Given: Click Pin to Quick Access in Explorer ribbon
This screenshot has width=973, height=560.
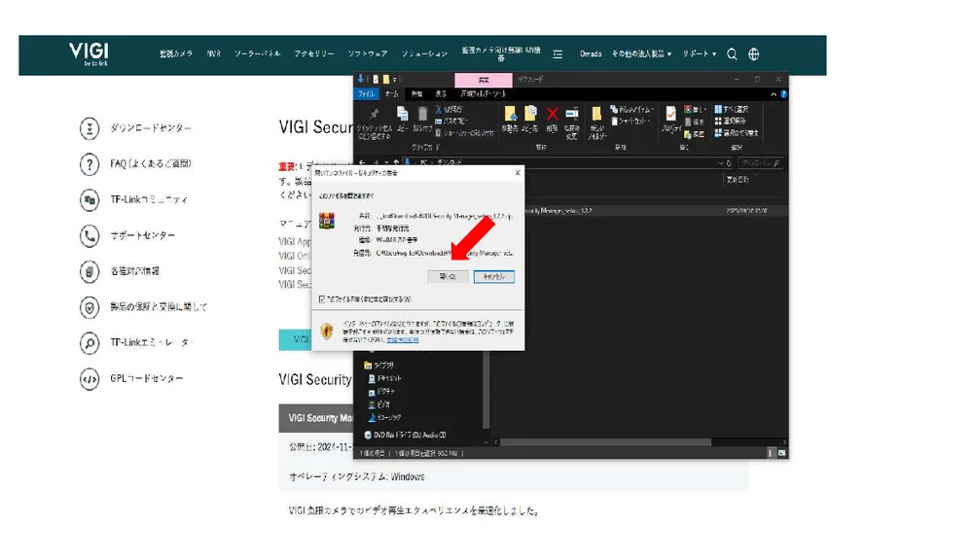Looking at the screenshot, I should pos(375,122).
